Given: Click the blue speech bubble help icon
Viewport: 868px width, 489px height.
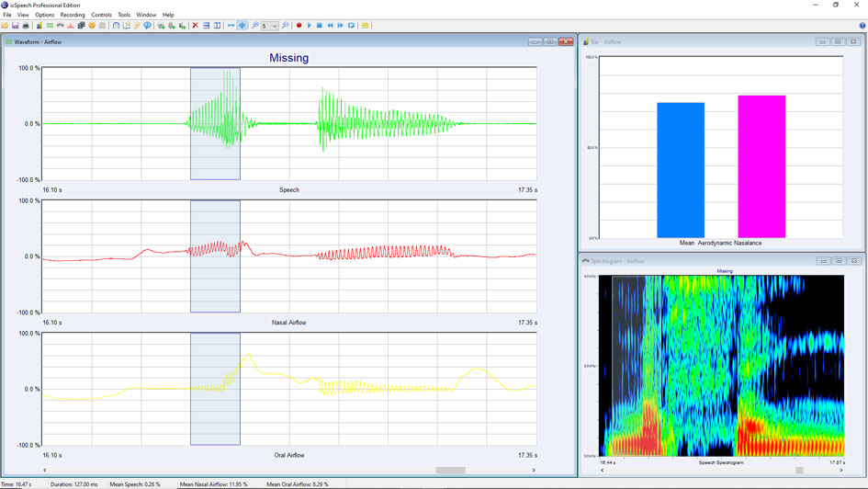Looking at the screenshot, I should coord(147,26).
